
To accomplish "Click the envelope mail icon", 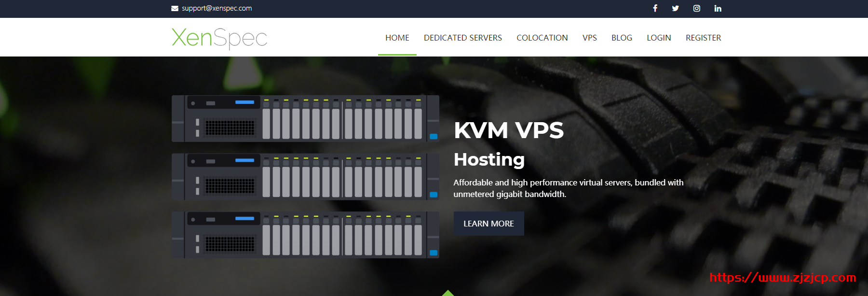I will pyautogui.click(x=175, y=8).
